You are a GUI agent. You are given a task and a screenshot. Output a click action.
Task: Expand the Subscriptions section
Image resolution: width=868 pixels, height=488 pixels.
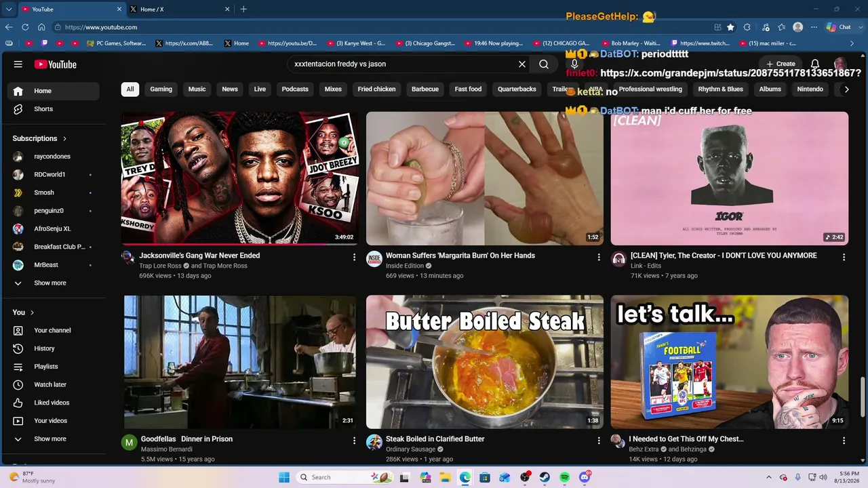[40, 138]
